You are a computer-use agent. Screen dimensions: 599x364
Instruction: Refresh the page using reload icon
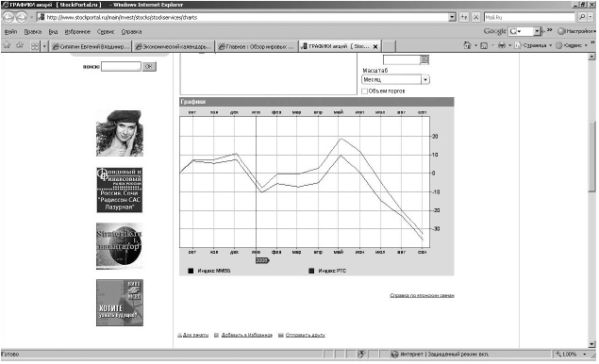pos(464,17)
